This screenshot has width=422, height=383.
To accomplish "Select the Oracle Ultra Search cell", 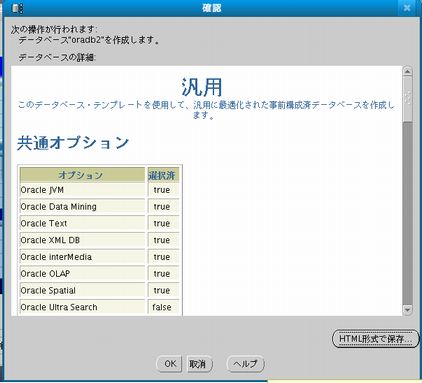I will pos(82,307).
